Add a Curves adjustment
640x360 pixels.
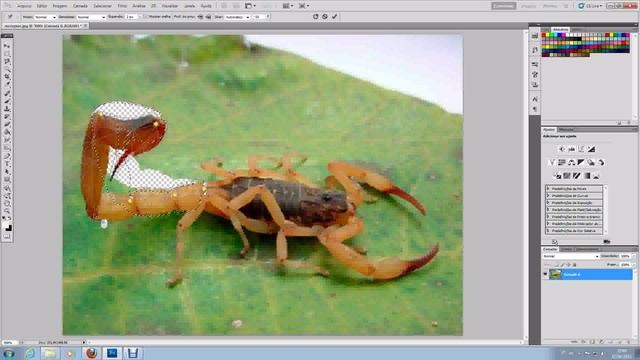point(581,149)
